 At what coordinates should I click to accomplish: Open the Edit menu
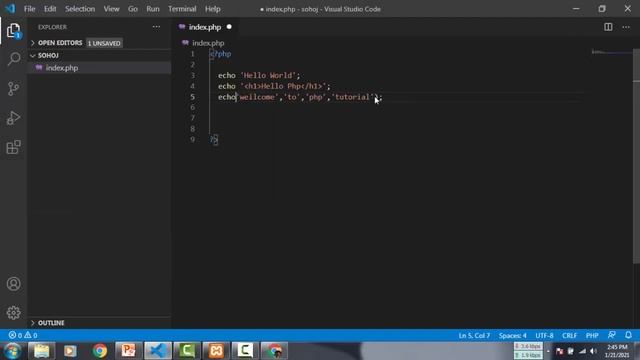click(50, 9)
